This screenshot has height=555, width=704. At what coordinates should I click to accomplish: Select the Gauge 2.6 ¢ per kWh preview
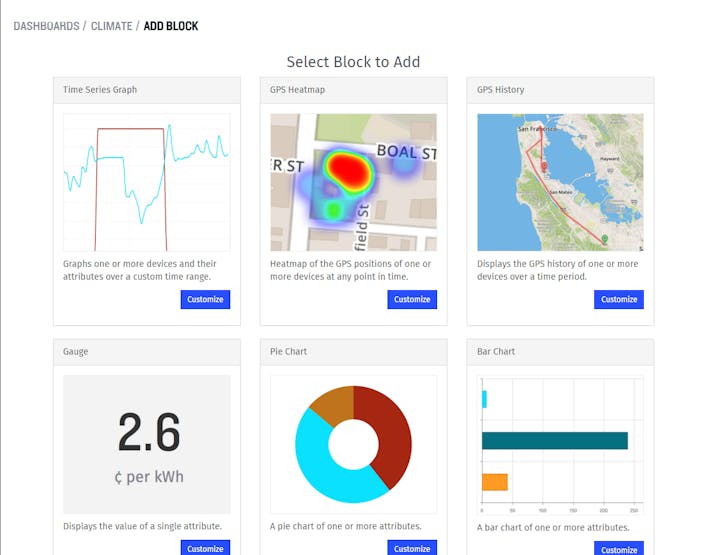tap(147, 445)
